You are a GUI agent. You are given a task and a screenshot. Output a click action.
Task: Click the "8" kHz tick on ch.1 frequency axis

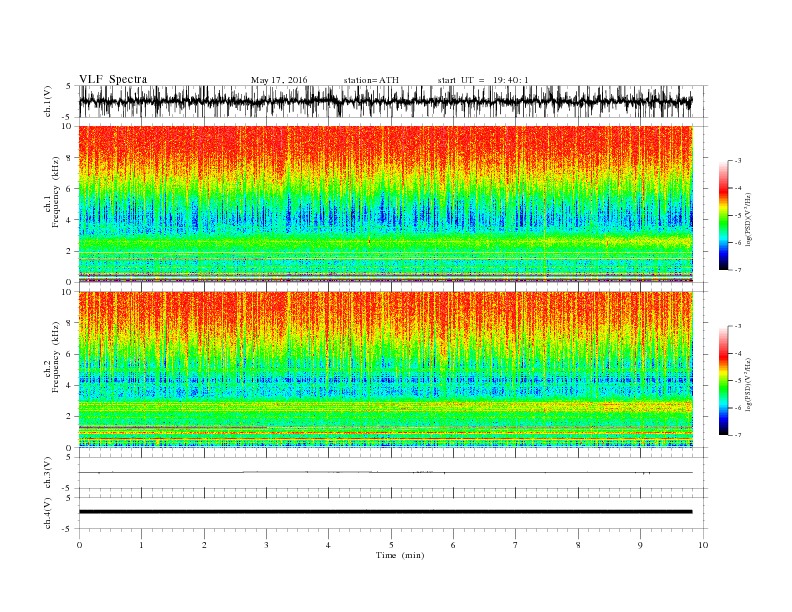tap(70, 158)
